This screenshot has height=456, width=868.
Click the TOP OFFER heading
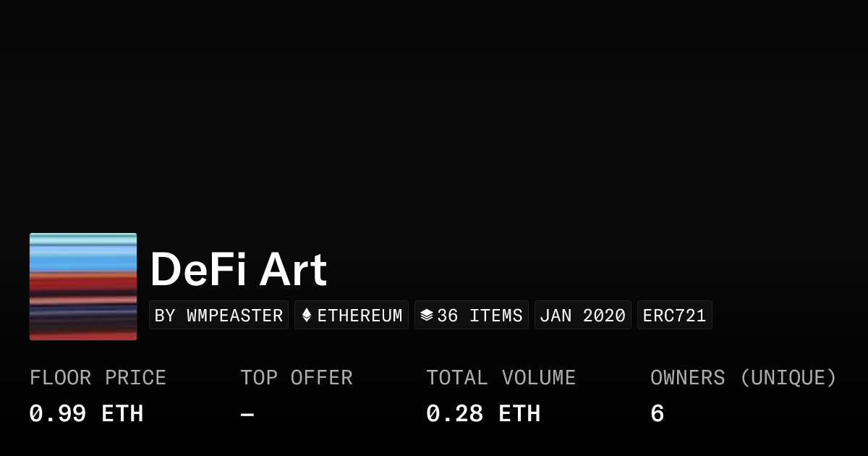coord(297,378)
